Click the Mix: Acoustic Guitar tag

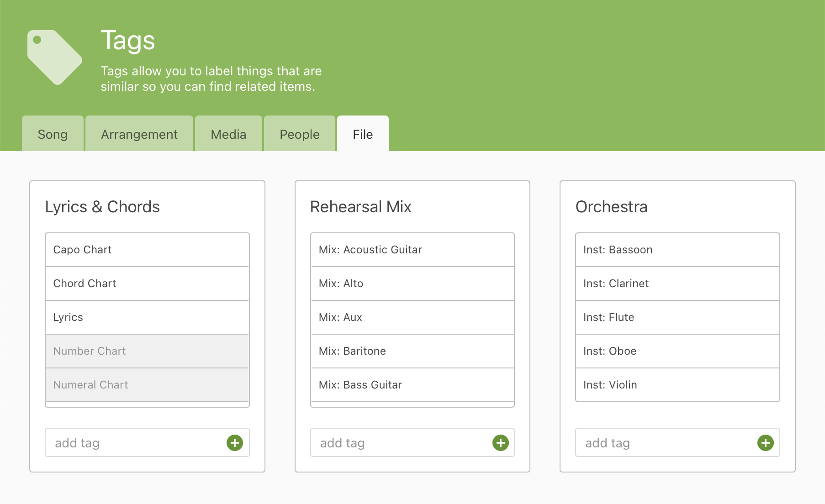point(412,250)
